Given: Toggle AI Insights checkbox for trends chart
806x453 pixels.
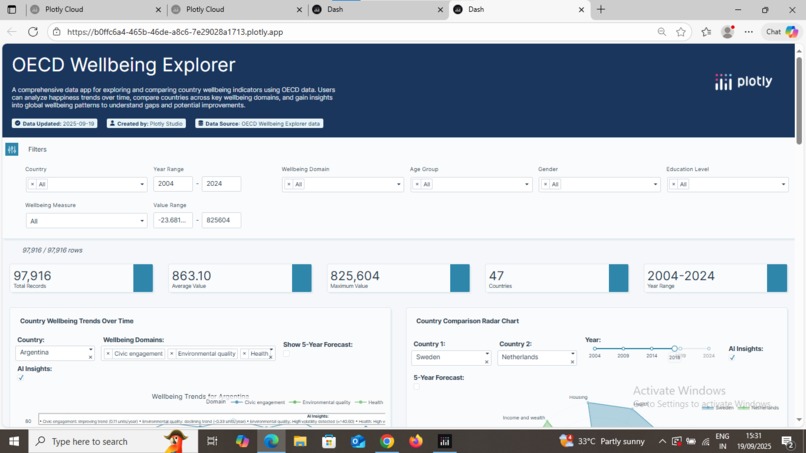Looking at the screenshot, I should [21, 378].
